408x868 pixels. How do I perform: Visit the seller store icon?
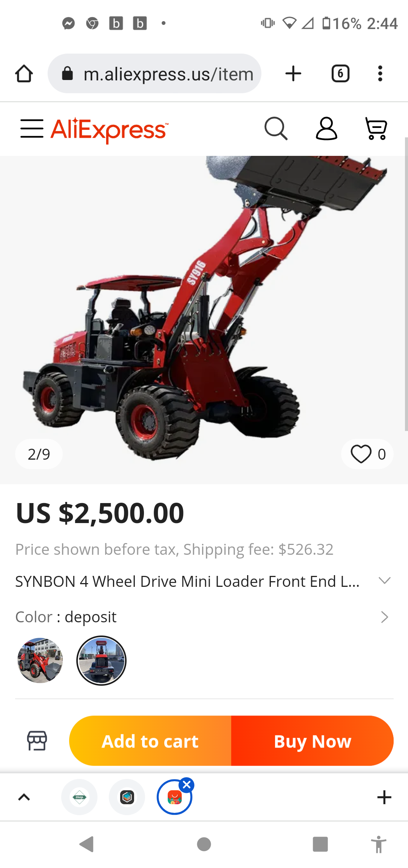click(x=37, y=740)
